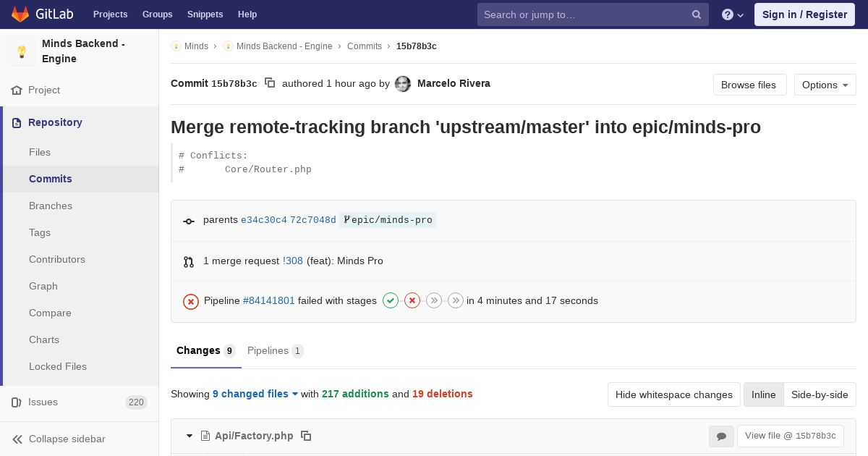Open the epic/minds-pro branch link
This screenshot has height=456, width=868.
click(x=388, y=220)
